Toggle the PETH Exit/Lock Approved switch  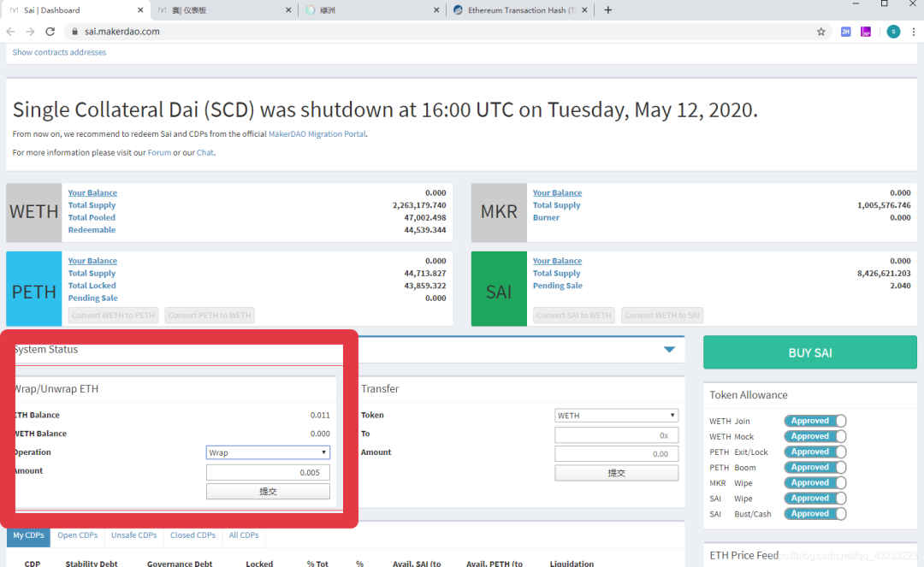pos(815,452)
